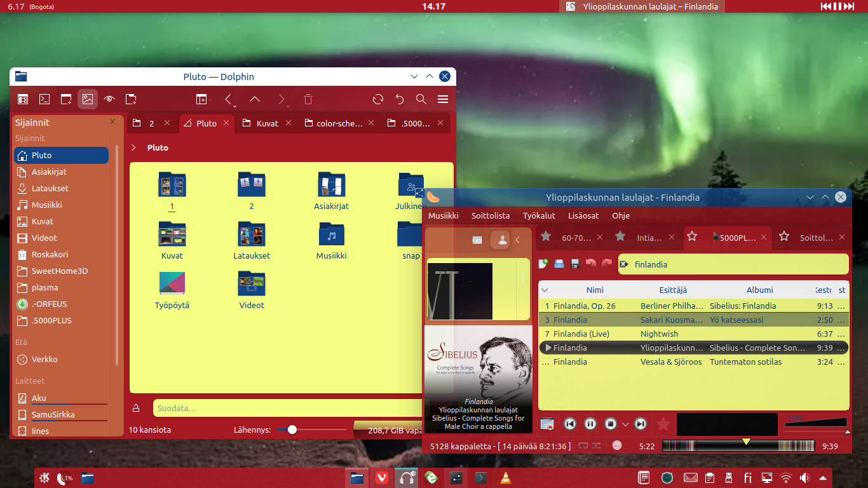
Task: Open Musiikki menu in Clementine
Action: 444,215
